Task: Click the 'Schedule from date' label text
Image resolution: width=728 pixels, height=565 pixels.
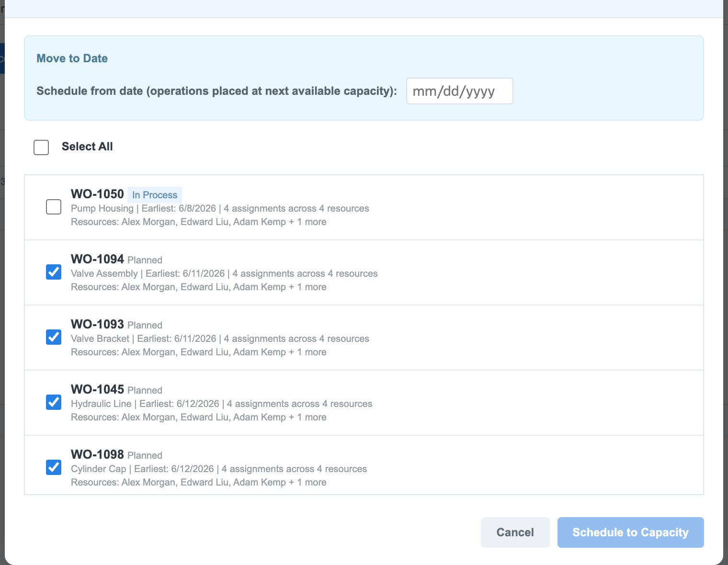Action: [x=216, y=91]
